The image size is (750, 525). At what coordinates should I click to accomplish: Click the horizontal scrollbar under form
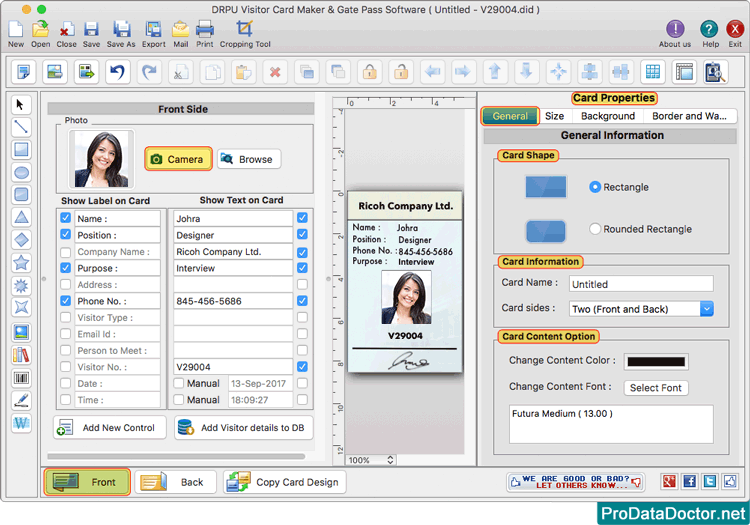tap(176, 456)
